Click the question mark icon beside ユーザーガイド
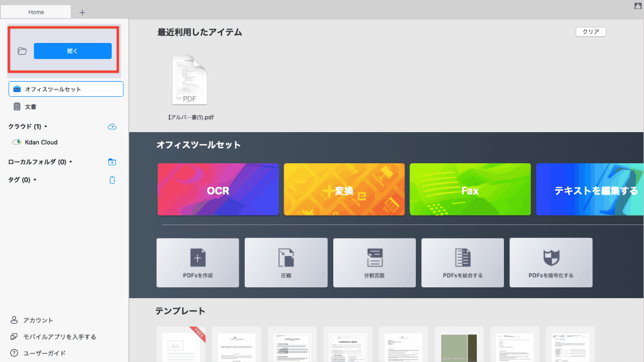 coord(14,353)
